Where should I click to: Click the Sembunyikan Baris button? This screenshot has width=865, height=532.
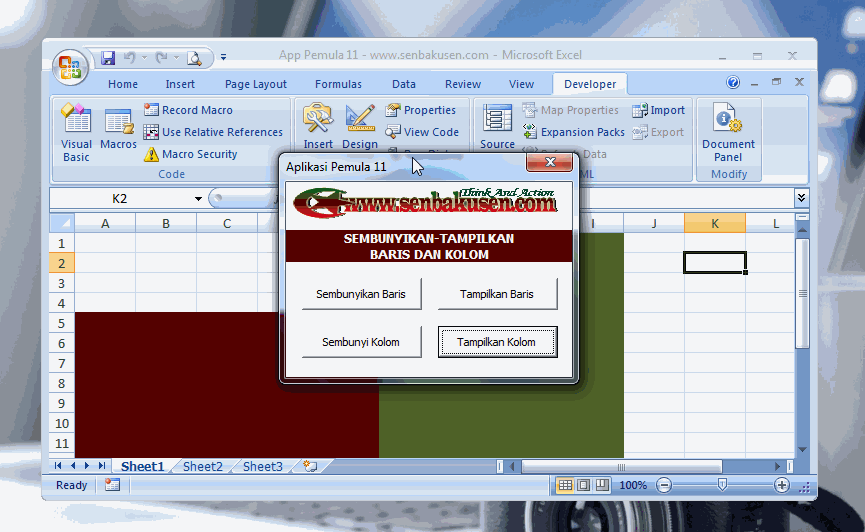click(x=361, y=294)
